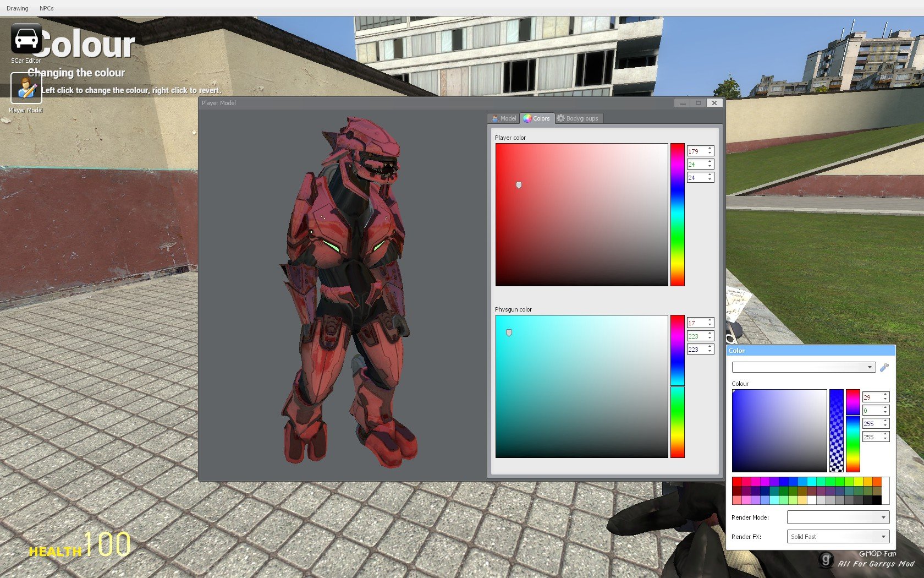Pick a hue on Player color hue bar
924x578 pixels.
(678, 215)
